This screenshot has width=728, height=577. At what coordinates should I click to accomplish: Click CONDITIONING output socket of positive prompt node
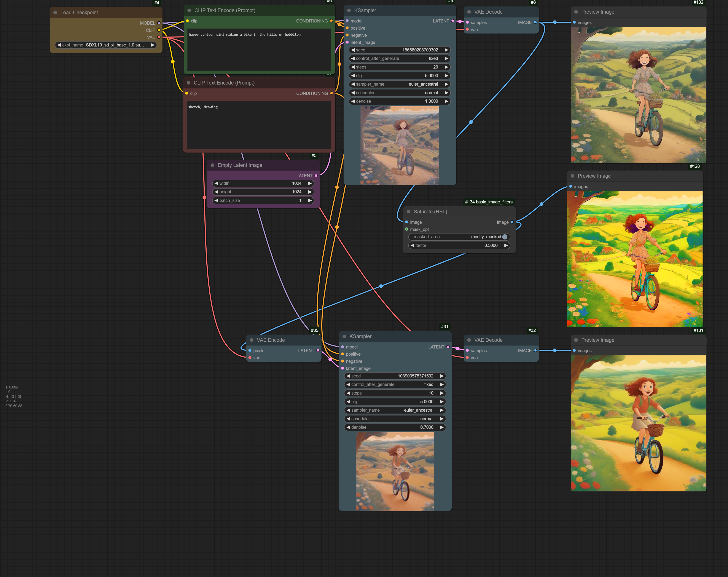point(331,21)
